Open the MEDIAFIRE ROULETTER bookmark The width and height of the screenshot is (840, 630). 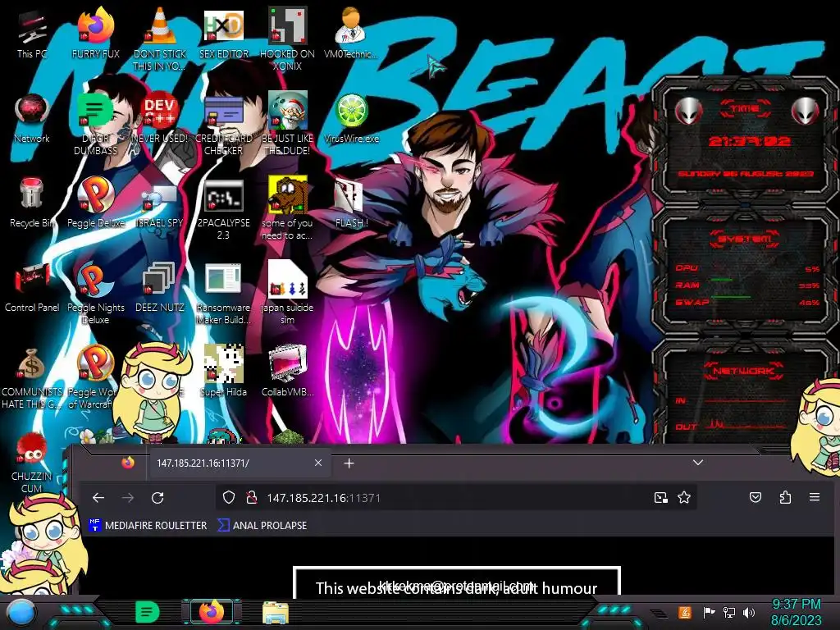[x=148, y=526]
